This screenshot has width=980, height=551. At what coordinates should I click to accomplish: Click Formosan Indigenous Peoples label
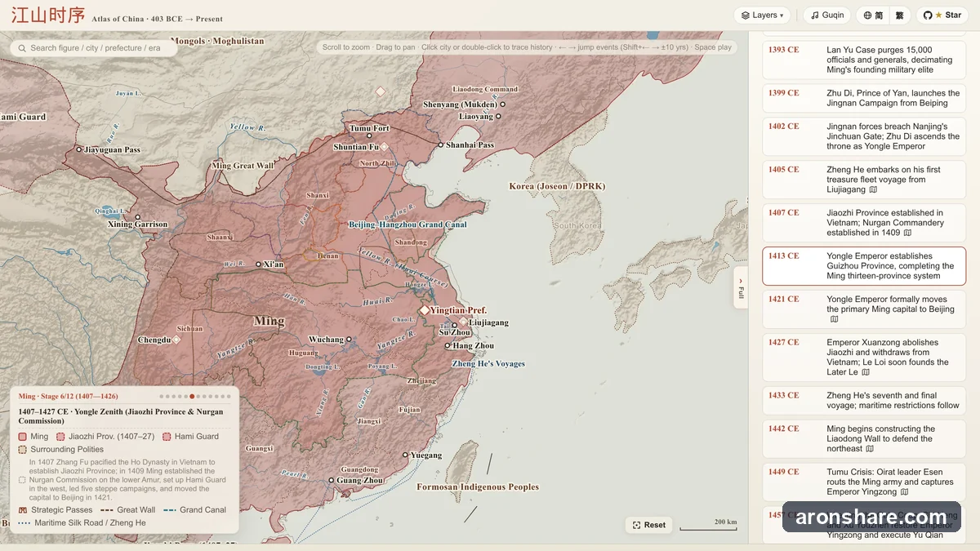pyautogui.click(x=478, y=487)
